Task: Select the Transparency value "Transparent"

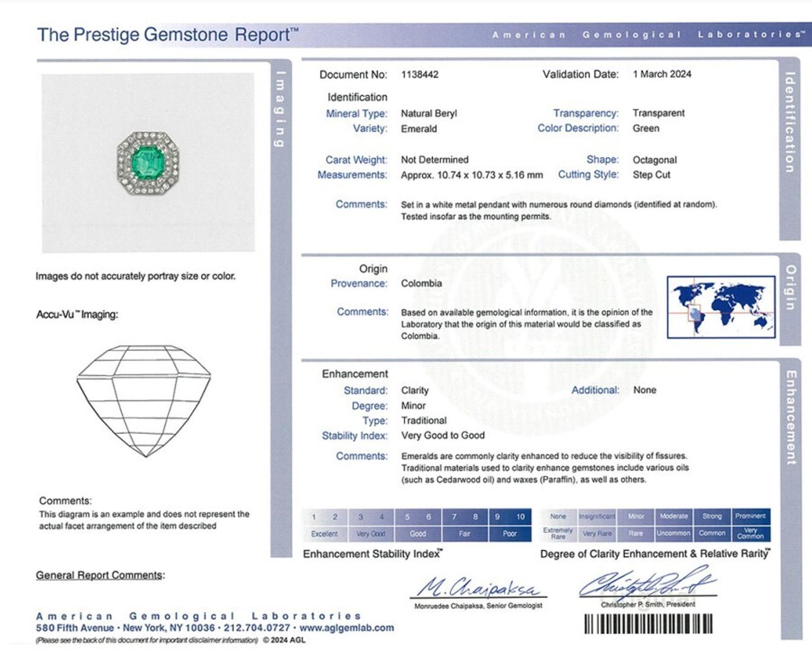Action: tap(659, 113)
